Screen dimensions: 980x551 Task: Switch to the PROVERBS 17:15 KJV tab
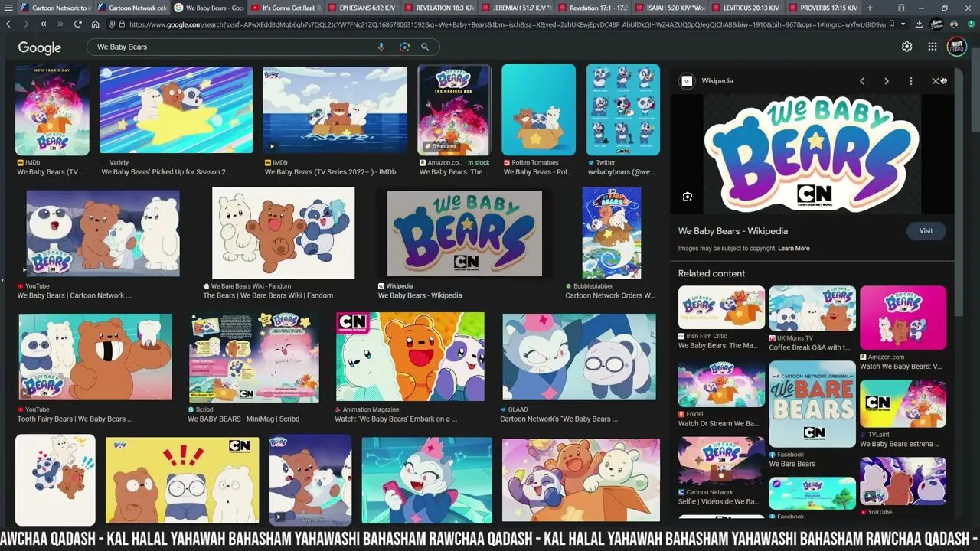pos(823,8)
